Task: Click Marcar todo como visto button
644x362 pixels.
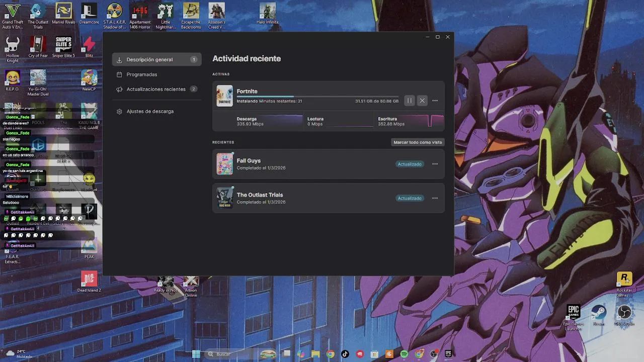Action: 418,142
